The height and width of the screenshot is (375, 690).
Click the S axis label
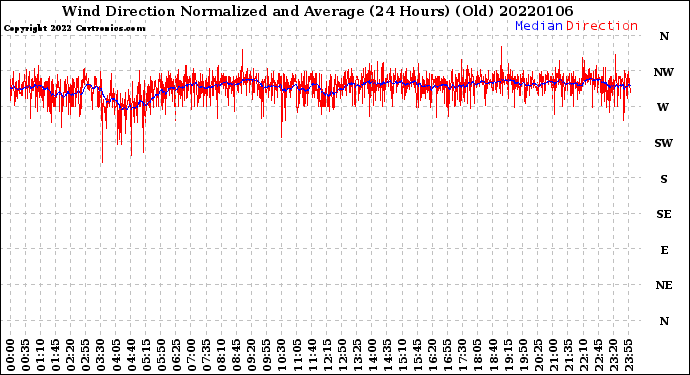[664, 179]
